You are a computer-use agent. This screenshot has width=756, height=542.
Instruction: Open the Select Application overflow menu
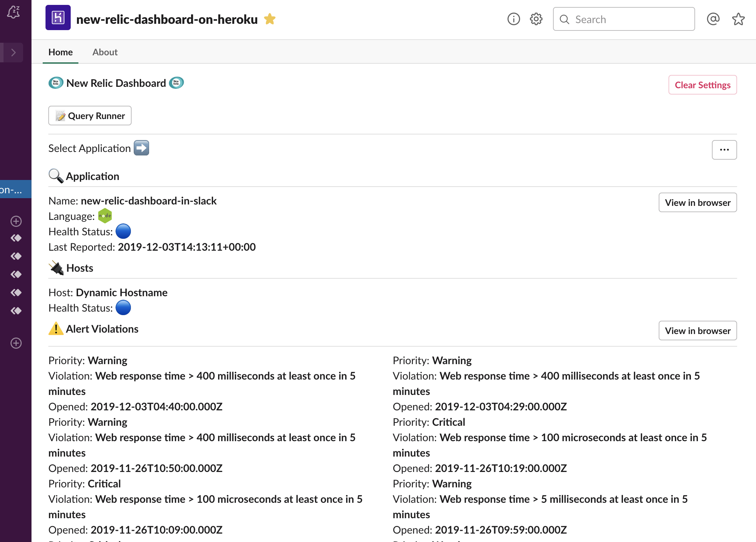[724, 150]
